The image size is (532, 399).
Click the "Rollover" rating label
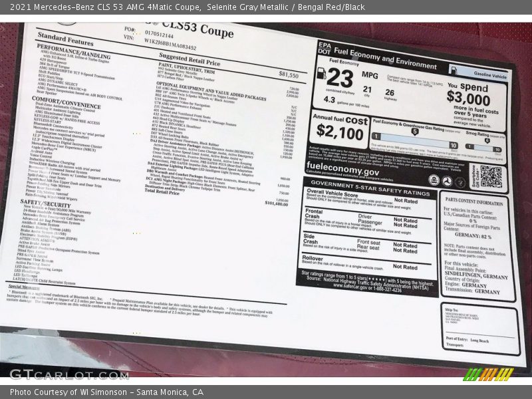click(312, 258)
